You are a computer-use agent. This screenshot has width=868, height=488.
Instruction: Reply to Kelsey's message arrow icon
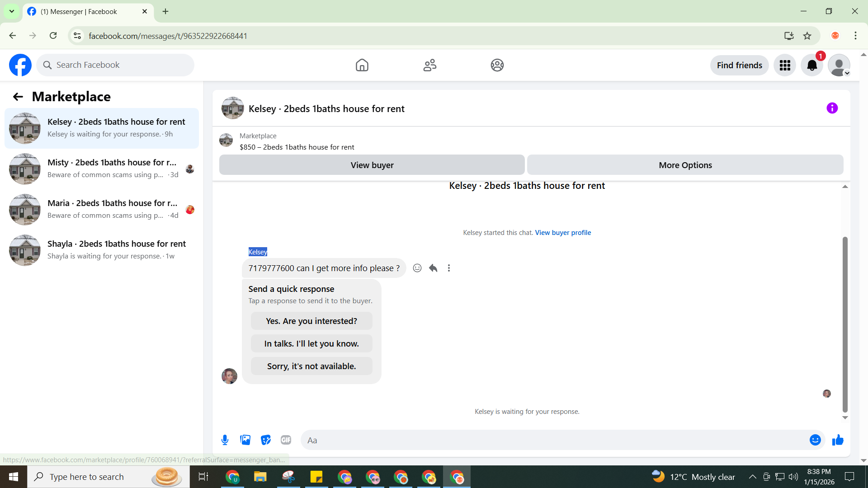433,268
